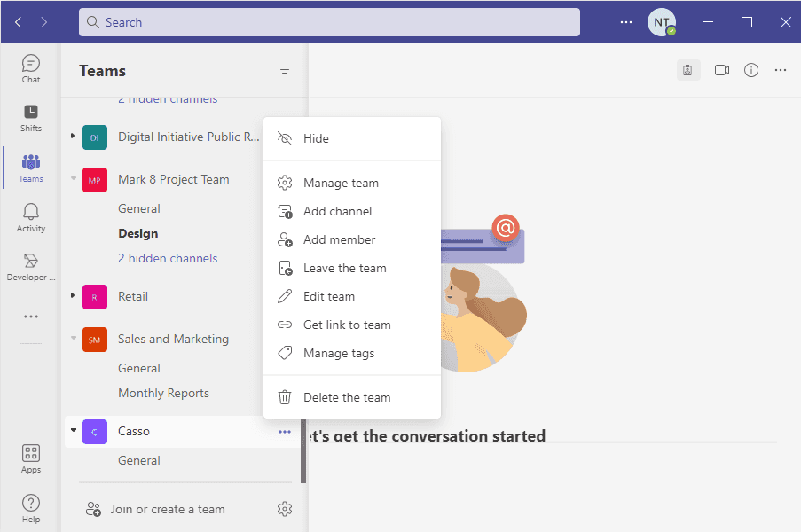Select the Mark 8 Project Team avatar
This screenshot has height=532, width=801.
pyautogui.click(x=95, y=180)
